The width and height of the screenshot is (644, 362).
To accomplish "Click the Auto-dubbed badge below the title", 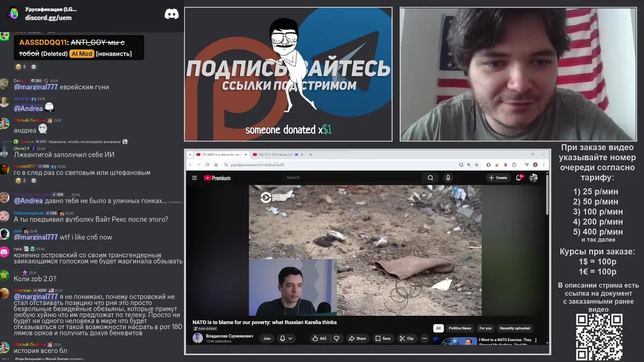I will coord(205,328).
